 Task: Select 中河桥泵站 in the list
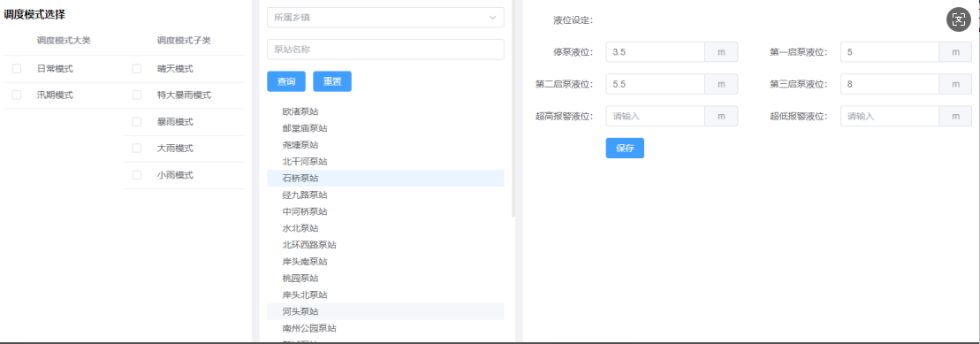pyautogui.click(x=385, y=211)
